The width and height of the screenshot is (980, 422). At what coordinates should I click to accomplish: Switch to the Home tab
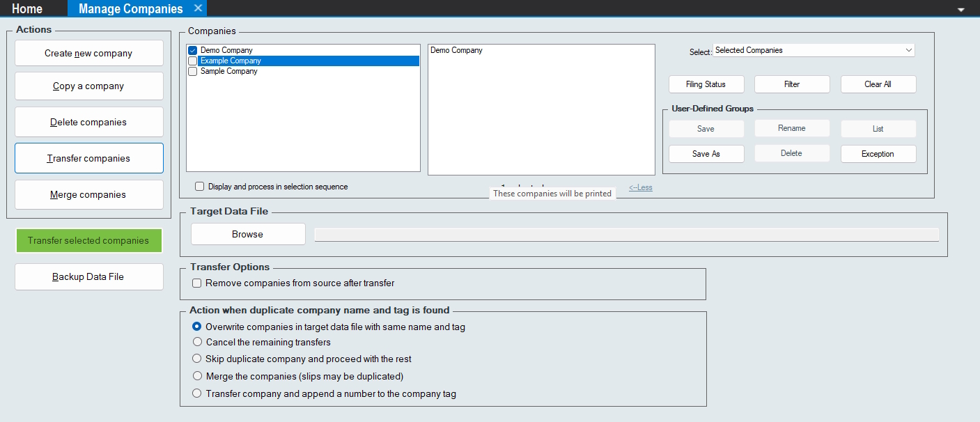[27, 9]
